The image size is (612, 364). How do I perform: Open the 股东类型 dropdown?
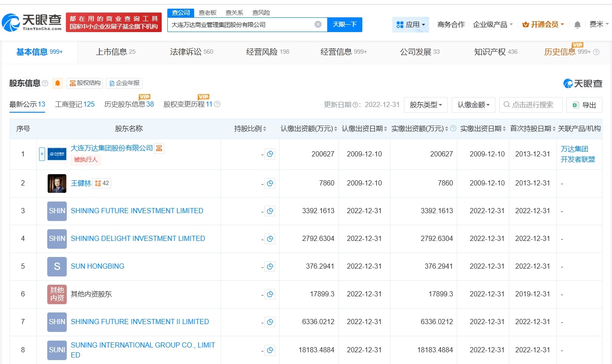(426, 104)
